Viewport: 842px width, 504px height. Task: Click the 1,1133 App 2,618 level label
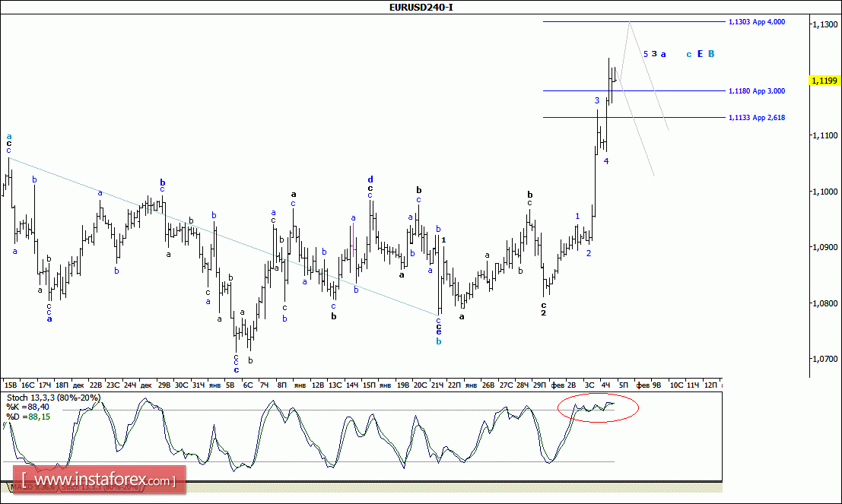[757, 118]
